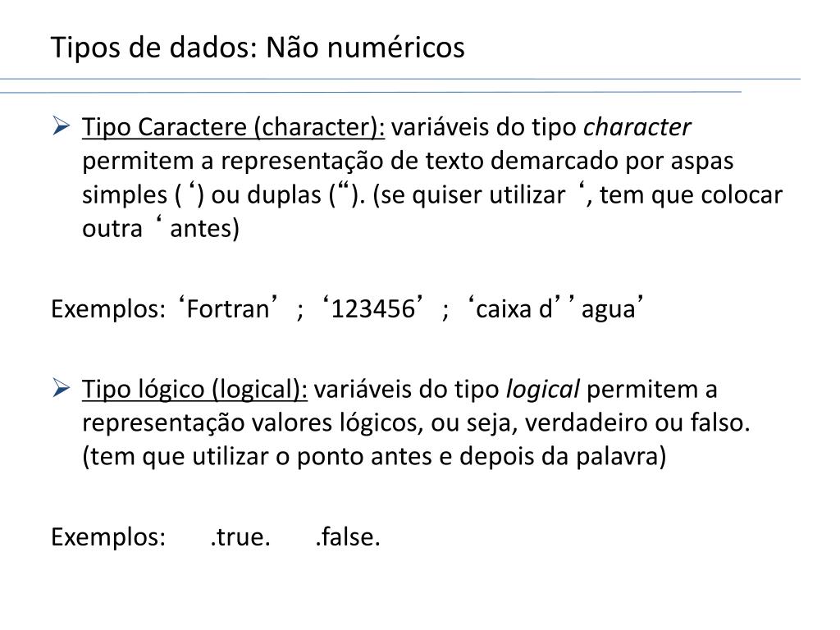840x630 pixels.
Task: Click the .false. example value
Action: [348, 536]
